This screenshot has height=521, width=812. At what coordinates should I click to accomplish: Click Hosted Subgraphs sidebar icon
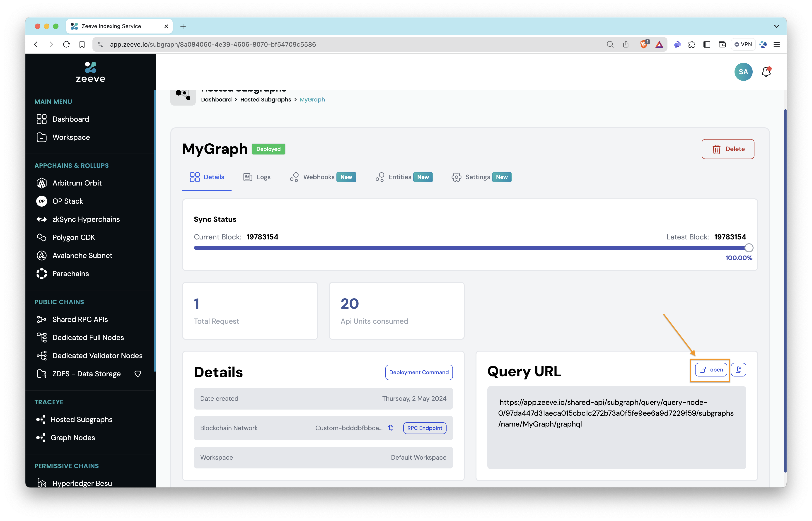click(x=41, y=420)
